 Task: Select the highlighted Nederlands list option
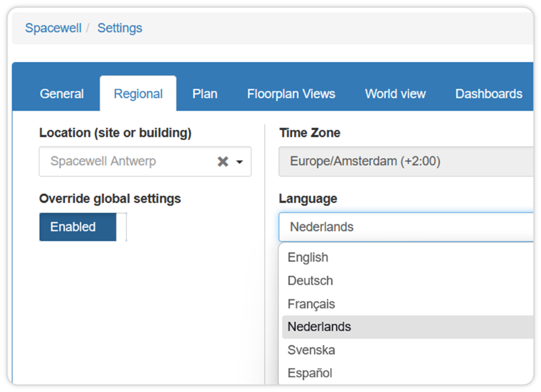(x=408, y=327)
